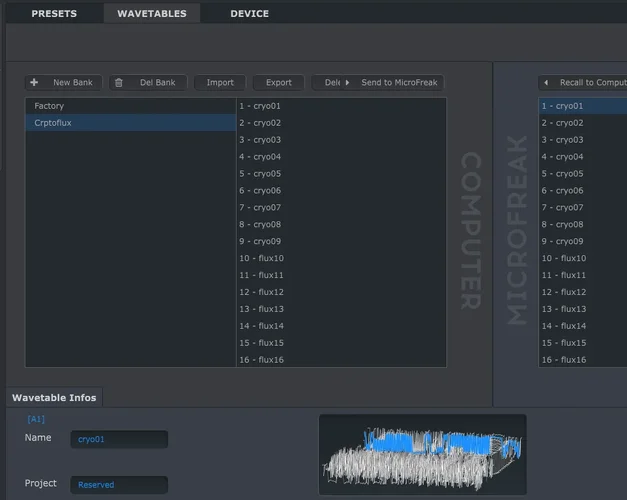Select '7 - cryo07' in Computer list

[341, 208]
